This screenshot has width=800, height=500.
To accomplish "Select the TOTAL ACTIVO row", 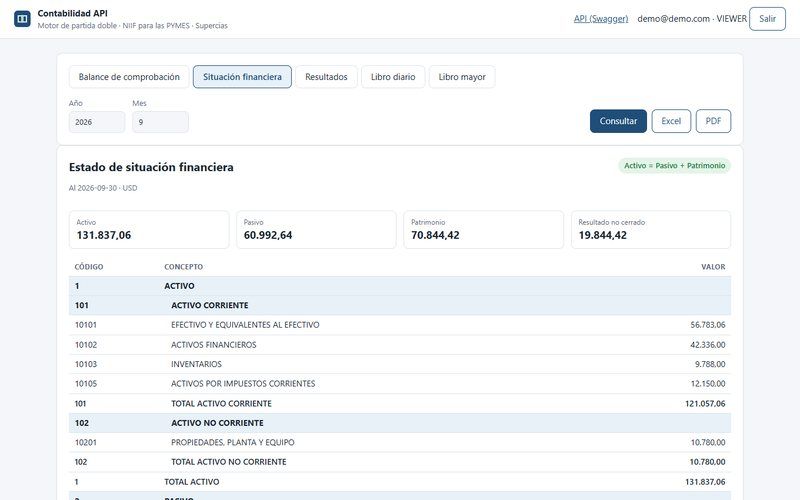I will tap(400, 482).
